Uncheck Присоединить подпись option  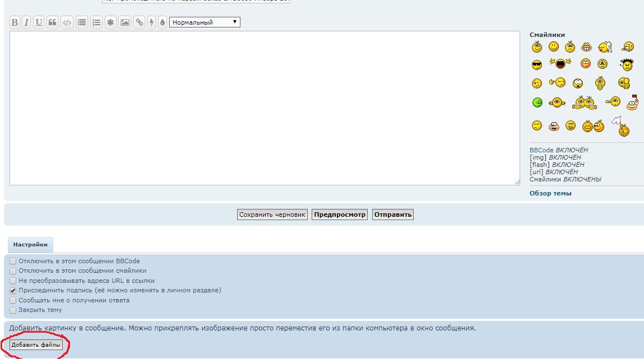pyautogui.click(x=13, y=291)
